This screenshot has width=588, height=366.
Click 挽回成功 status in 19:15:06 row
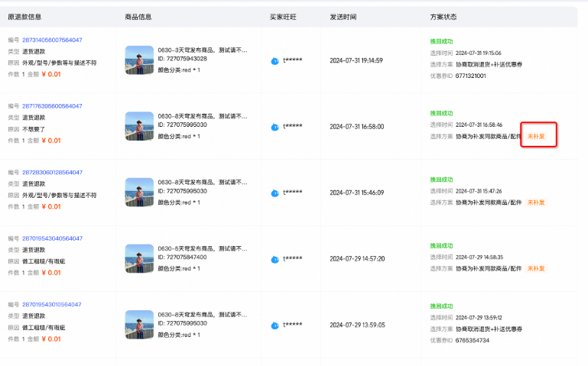point(441,41)
